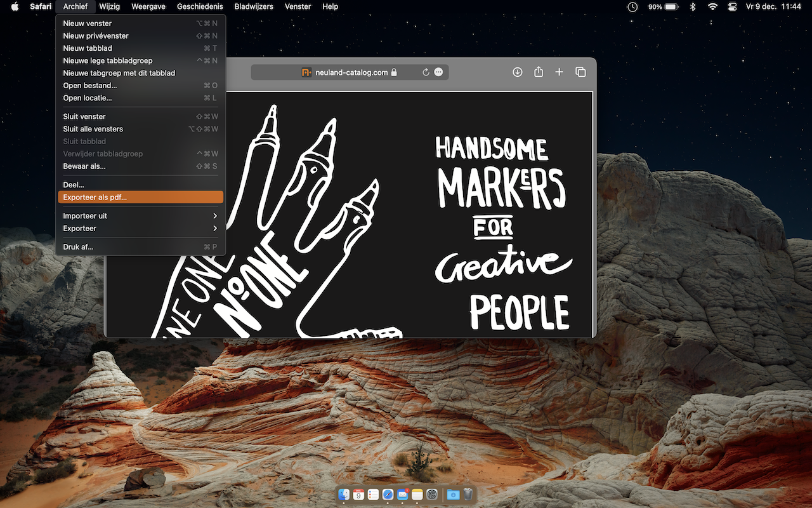Open the Help menu

(330, 6)
